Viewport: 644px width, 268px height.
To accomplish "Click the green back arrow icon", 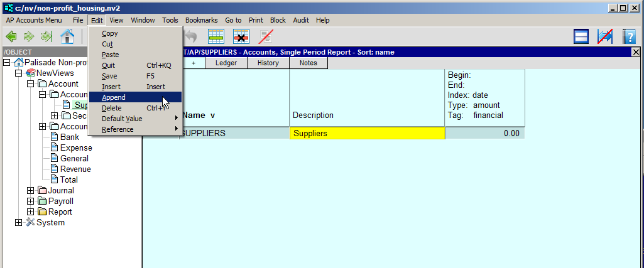I will tap(11, 36).
